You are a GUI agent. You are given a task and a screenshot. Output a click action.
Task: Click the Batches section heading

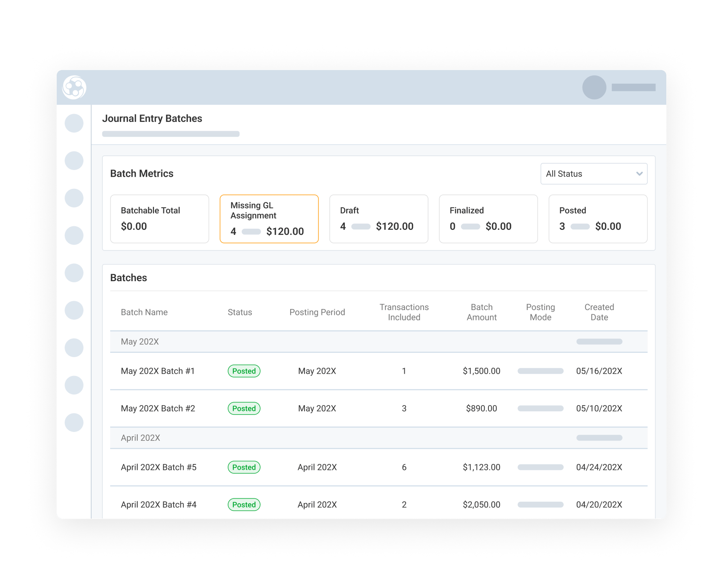(129, 278)
